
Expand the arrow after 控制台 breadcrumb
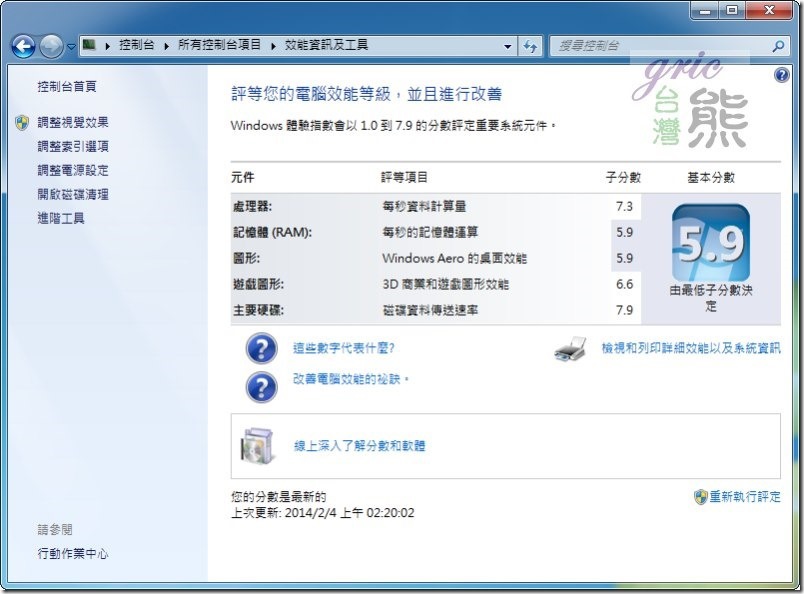(x=167, y=46)
